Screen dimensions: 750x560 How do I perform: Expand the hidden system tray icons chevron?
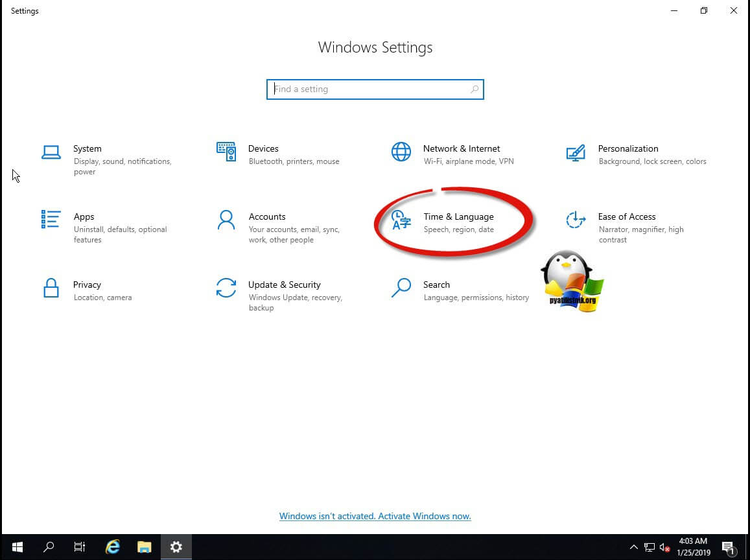pyautogui.click(x=634, y=547)
